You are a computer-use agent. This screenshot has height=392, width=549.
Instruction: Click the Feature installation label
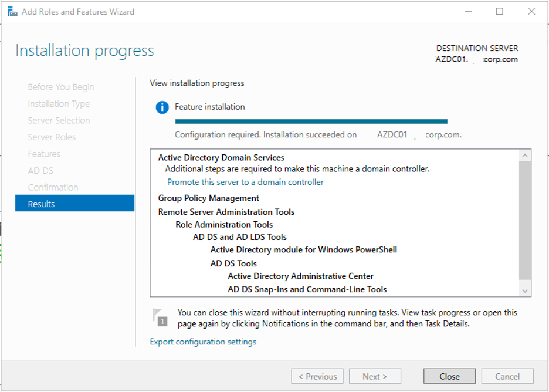tap(210, 107)
